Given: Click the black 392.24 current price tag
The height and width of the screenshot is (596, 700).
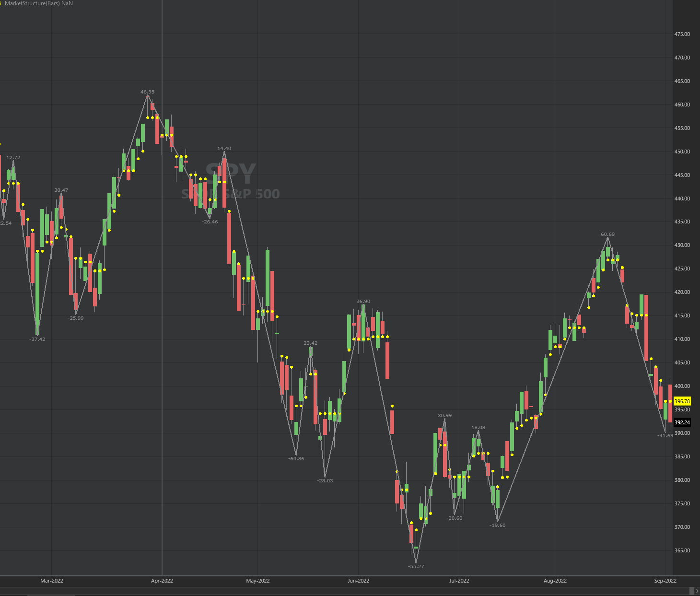Looking at the screenshot, I should pyautogui.click(x=682, y=422).
